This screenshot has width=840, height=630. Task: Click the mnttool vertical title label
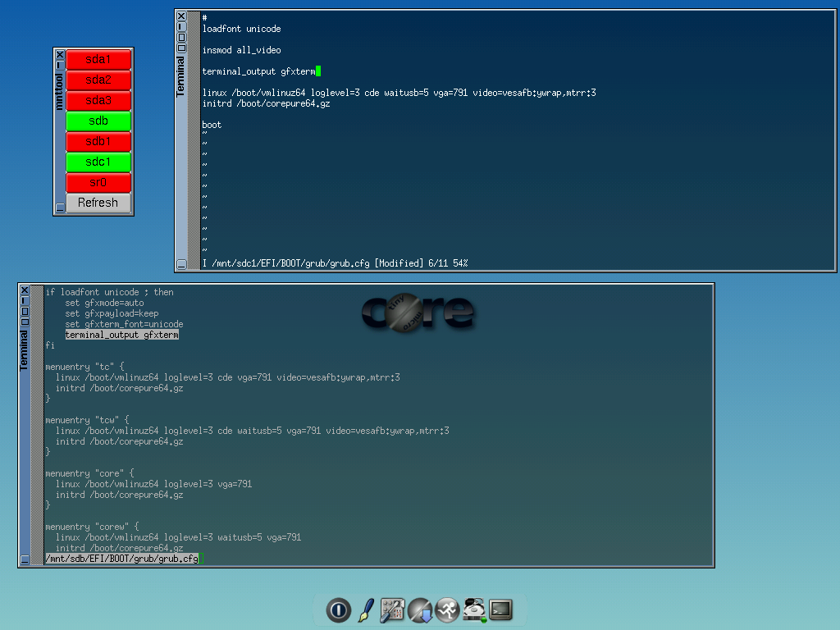59,92
